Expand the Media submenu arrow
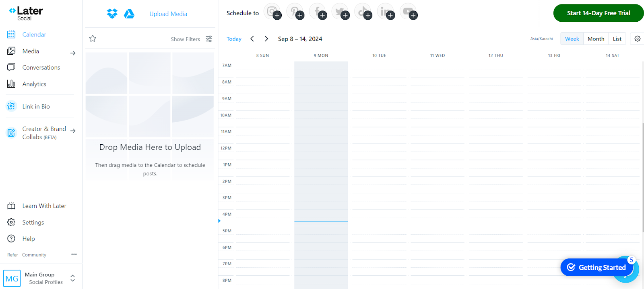Image resolution: width=644 pixels, height=289 pixels. point(73,53)
